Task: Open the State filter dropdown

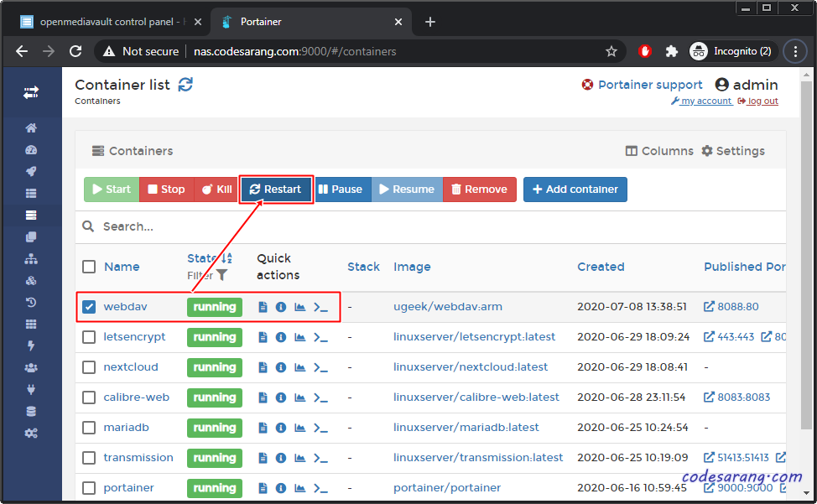Action: pyautogui.click(x=207, y=275)
